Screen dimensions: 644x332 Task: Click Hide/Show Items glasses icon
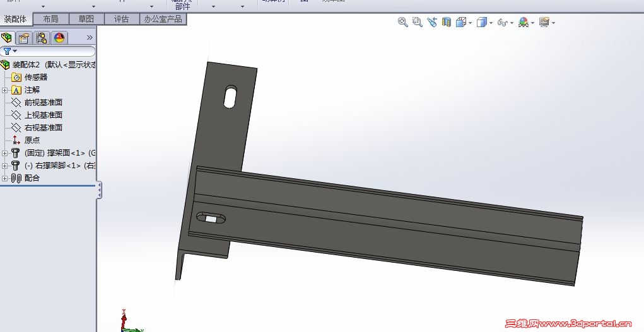point(502,22)
